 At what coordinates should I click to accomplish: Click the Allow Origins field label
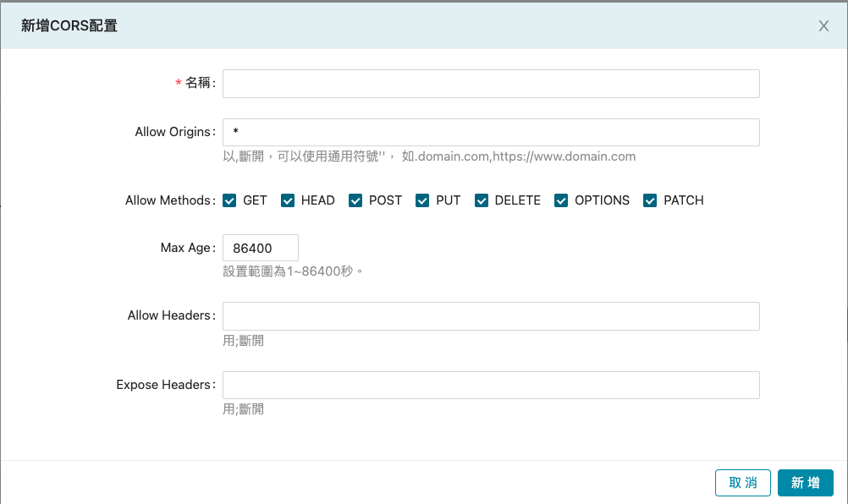coord(173,133)
